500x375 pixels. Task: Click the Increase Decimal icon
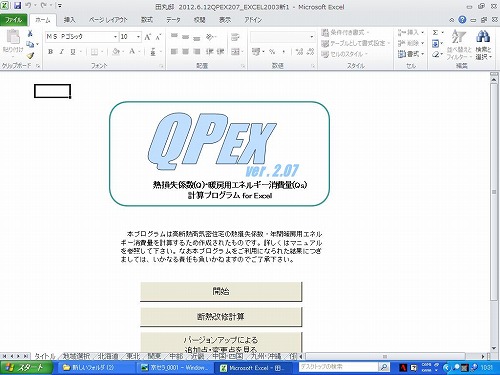click(299, 52)
